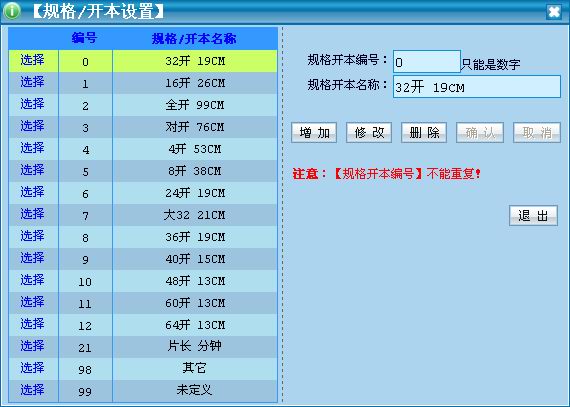Click the 编号 column header

click(x=84, y=38)
